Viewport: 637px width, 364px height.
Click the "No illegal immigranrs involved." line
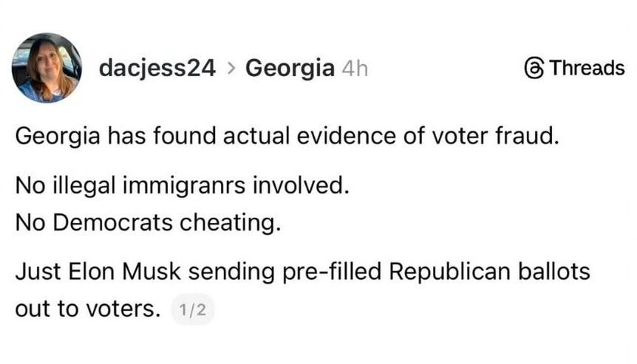(x=181, y=185)
